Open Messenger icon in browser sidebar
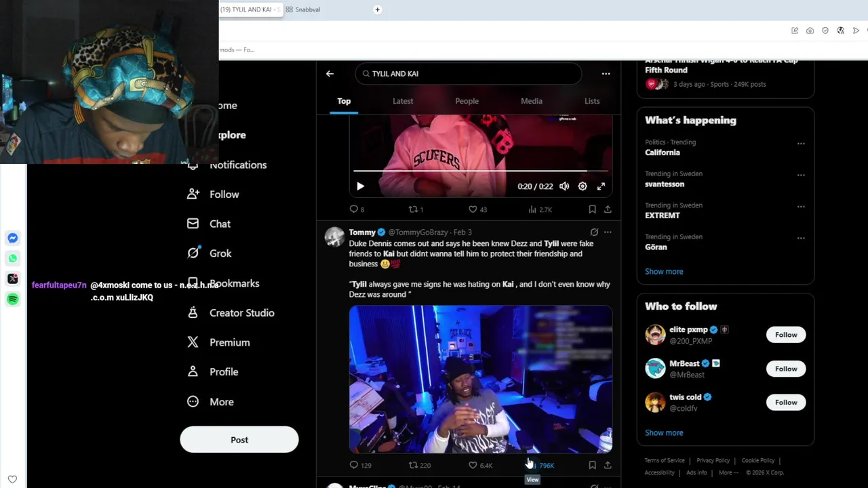The image size is (868, 488). coord(12,238)
